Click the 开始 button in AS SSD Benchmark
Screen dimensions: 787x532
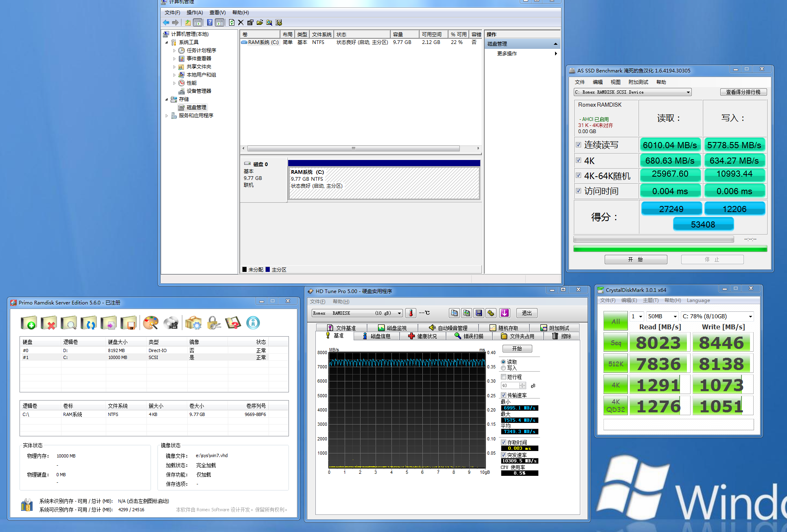coord(636,259)
